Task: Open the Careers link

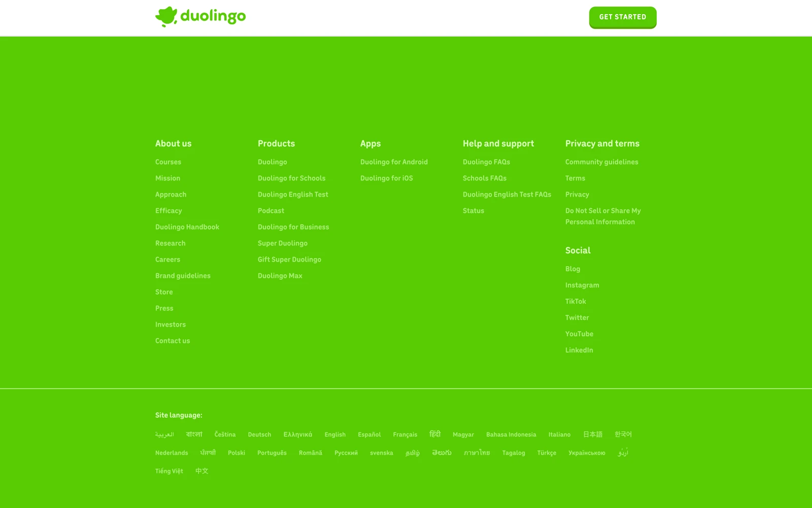Action: click(x=167, y=260)
